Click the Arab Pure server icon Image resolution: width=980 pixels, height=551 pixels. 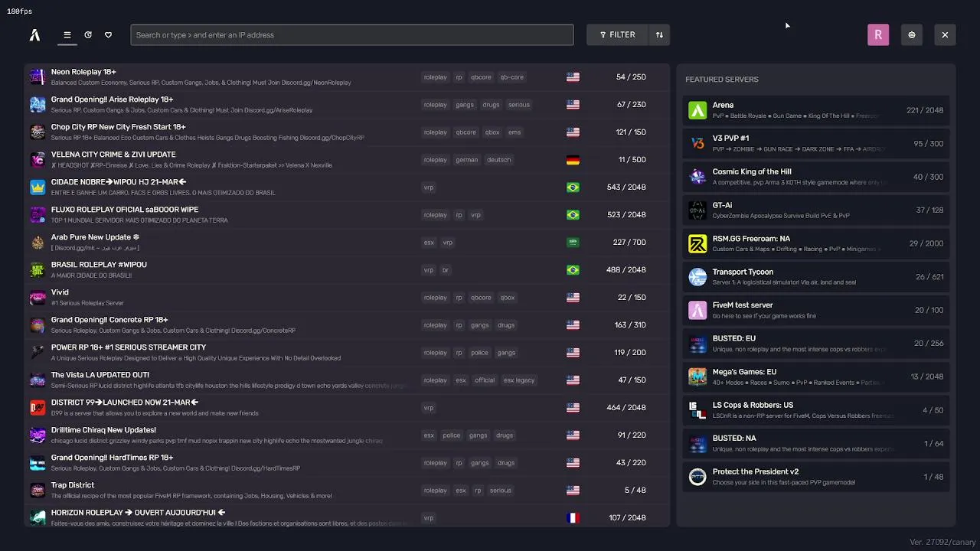(x=38, y=242)
